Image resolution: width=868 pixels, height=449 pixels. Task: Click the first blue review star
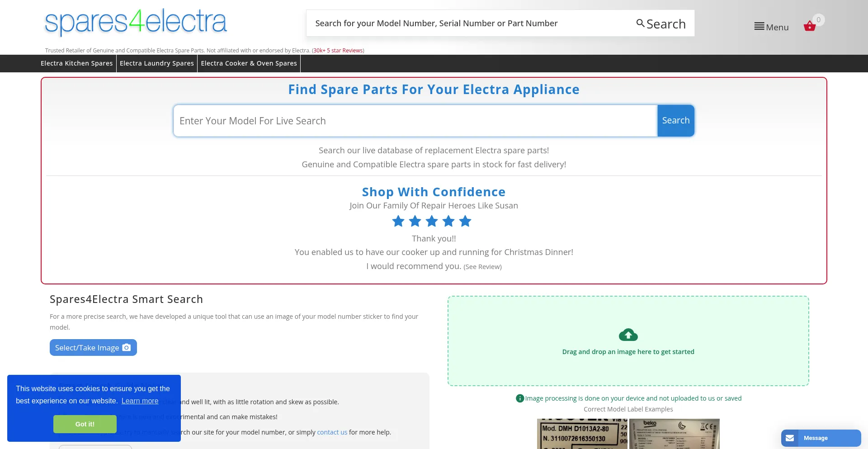pos(398,221)
